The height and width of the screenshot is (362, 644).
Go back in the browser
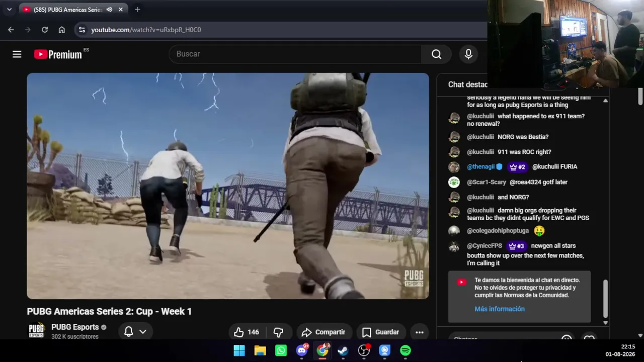coord(11,30)
